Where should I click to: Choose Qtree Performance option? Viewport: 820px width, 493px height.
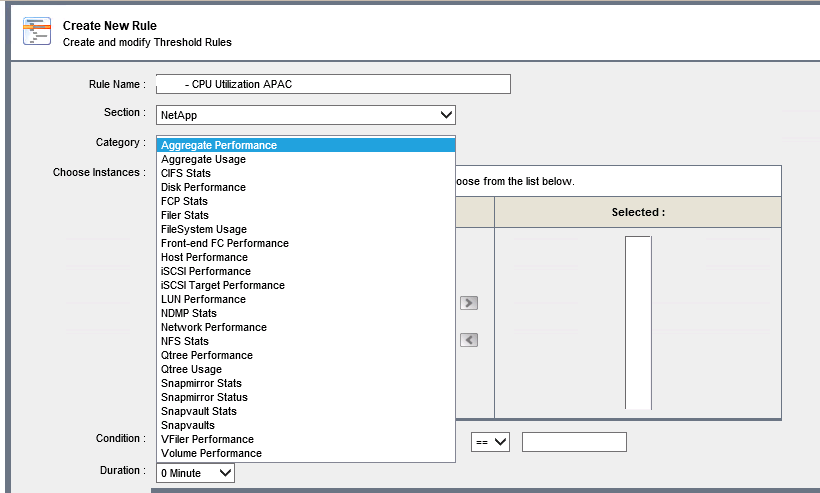[306, 355]
